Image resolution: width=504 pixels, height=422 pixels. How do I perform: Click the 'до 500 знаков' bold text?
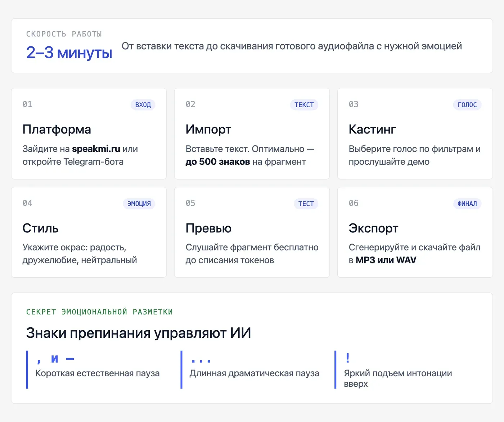[218, 162]
